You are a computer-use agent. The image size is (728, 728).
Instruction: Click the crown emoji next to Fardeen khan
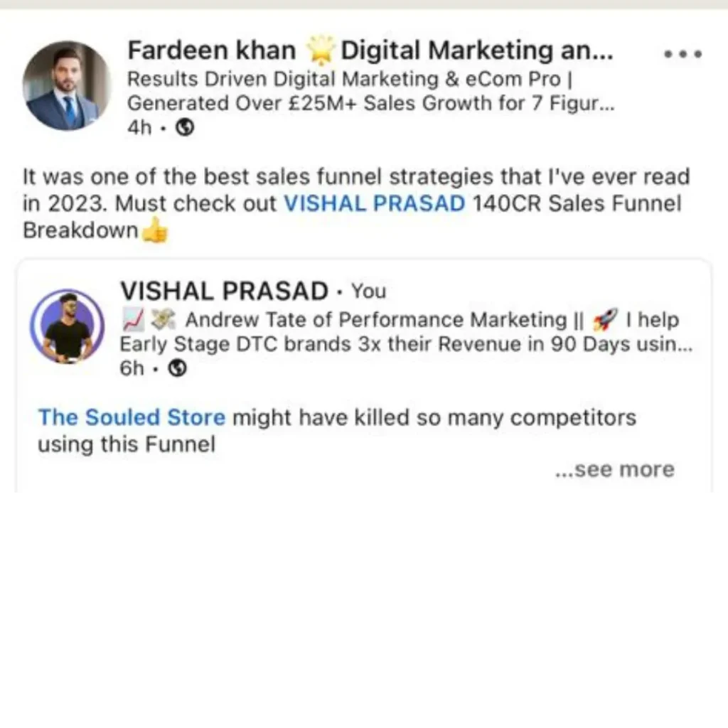tap(321, 50)
